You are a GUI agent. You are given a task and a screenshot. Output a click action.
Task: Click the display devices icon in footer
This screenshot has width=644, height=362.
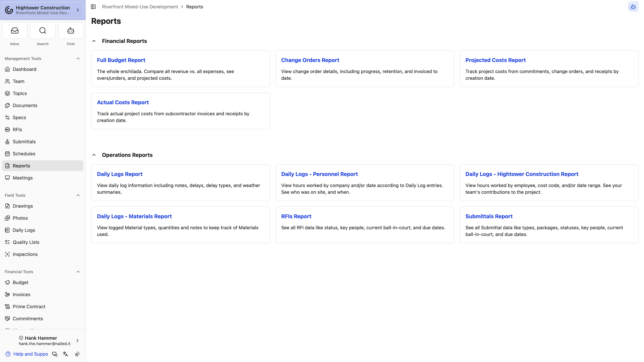[x=55, y=354]
